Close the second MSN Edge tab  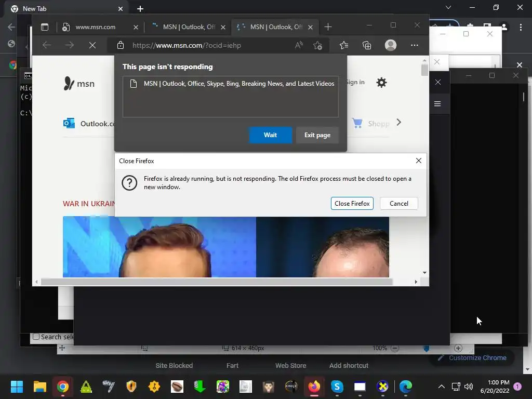[x=223, y=27]
